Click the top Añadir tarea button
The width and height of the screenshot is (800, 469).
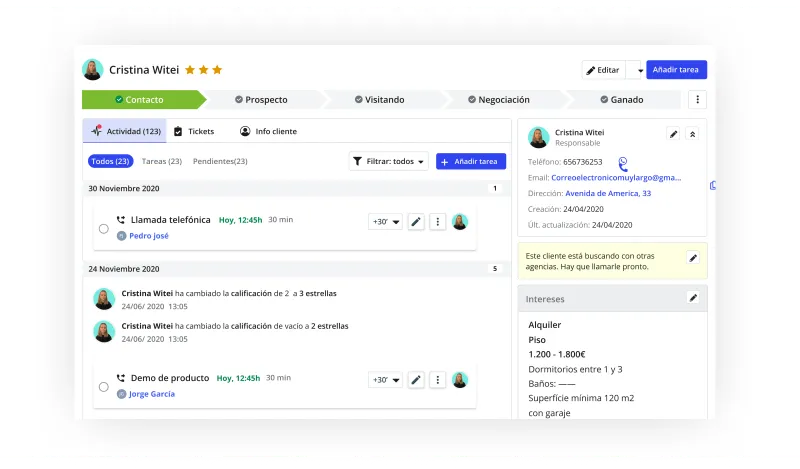coord(676,70)
